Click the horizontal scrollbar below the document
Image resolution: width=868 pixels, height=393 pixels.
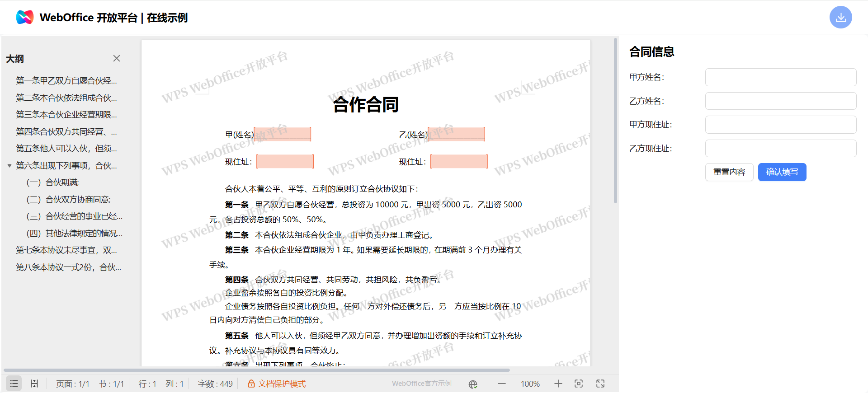pos(257,370)
